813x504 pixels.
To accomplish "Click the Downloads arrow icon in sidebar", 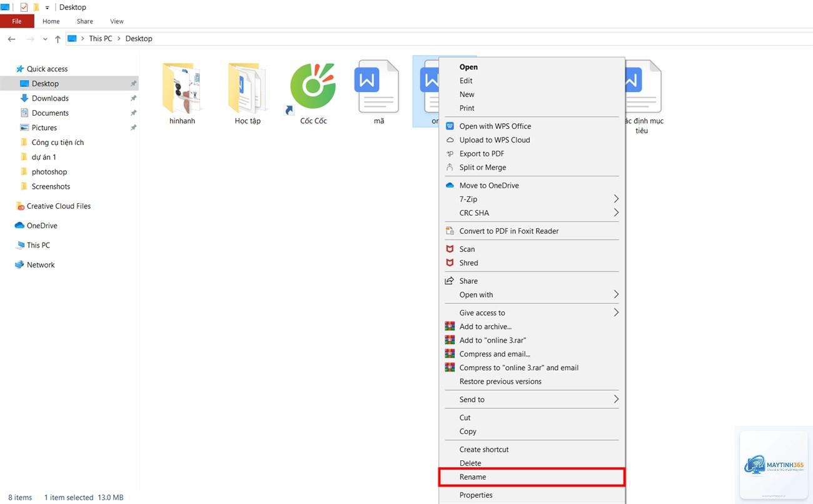I will tap(24, 98).
